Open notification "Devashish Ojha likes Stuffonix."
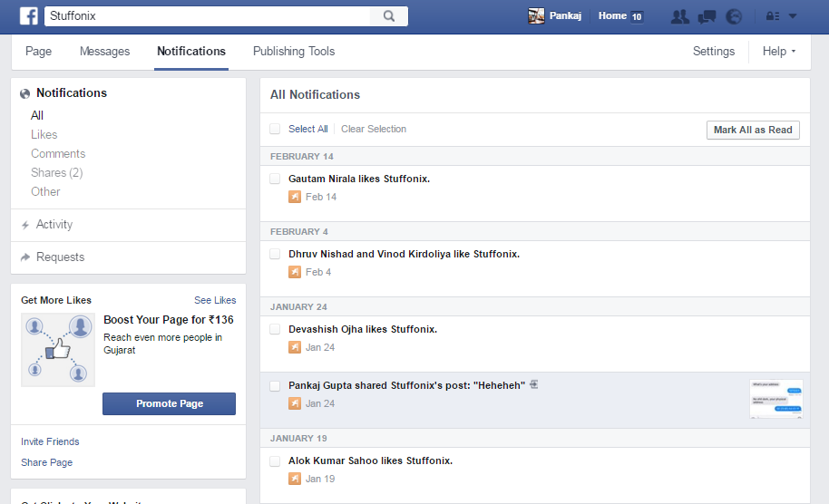829x504 pixels. 363,329
